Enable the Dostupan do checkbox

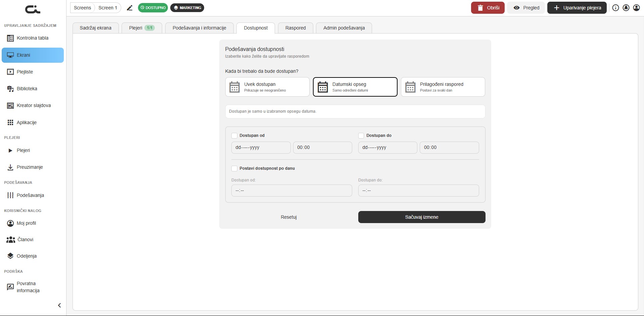pos(361,136)
